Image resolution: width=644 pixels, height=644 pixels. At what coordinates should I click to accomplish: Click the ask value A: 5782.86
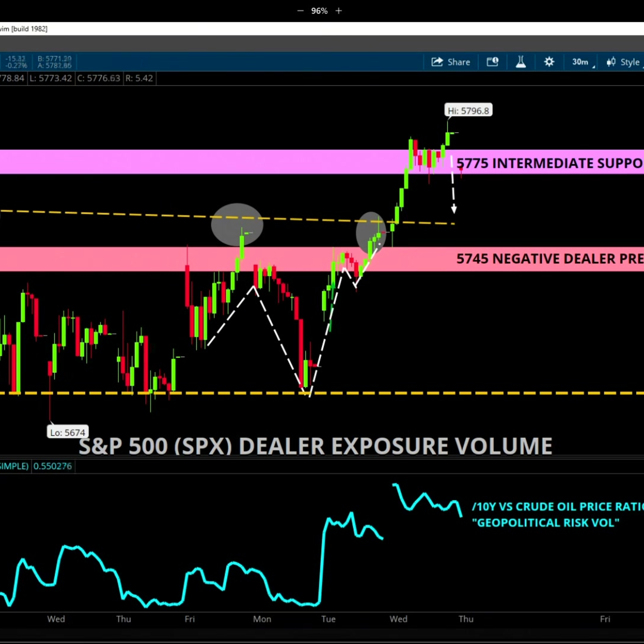pyautogui.click(x=55, y=66)
